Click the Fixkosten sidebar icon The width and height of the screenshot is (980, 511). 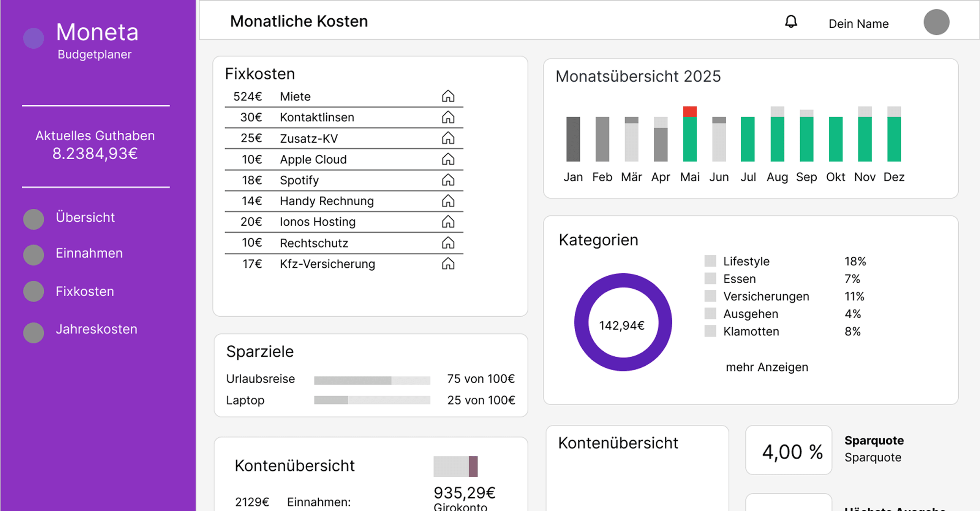tap(33, 292)
